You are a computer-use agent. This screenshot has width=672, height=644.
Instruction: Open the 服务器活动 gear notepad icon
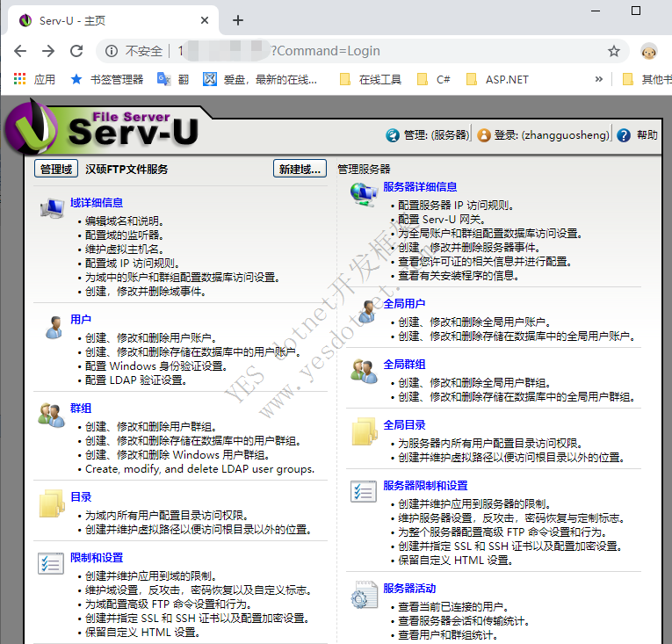click(365, 595)
